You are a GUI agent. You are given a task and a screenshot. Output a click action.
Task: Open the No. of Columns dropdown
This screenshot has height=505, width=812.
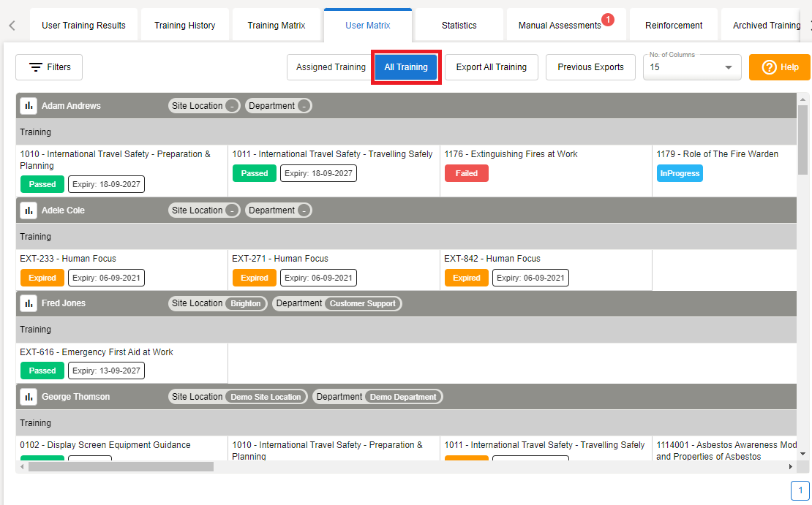[x=691, y=67]
